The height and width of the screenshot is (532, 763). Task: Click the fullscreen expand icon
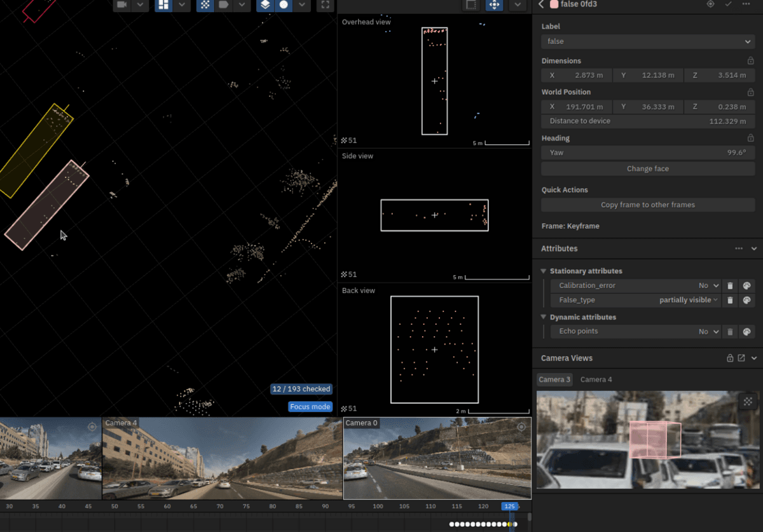pos(325,5)
